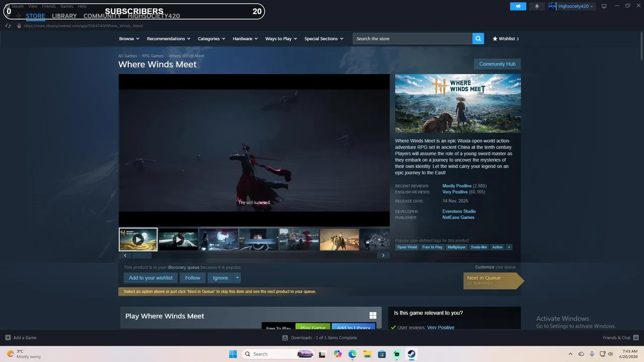Click the Everstone Studio developer link
Screen dimensions: 644x362
pyautogui.click(x=459, y=211)
